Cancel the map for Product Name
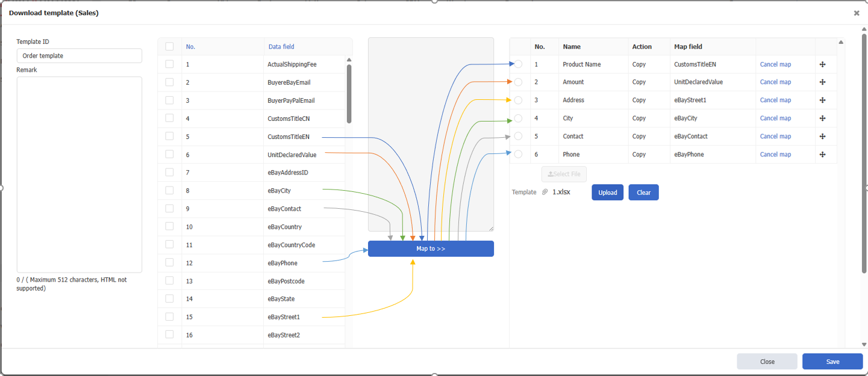Image resolution: width=868 pixels, height=376 pixels. (x=775, y=64)
